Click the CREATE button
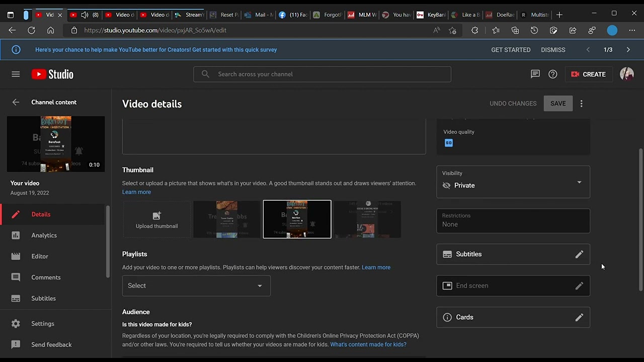Screen dimensions: 644x362 pos(588,74)
